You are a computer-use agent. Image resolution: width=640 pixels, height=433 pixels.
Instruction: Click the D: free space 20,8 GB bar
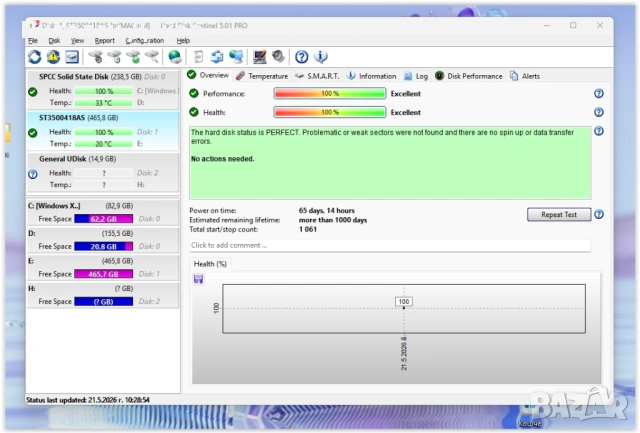click(x=104, y=246)
